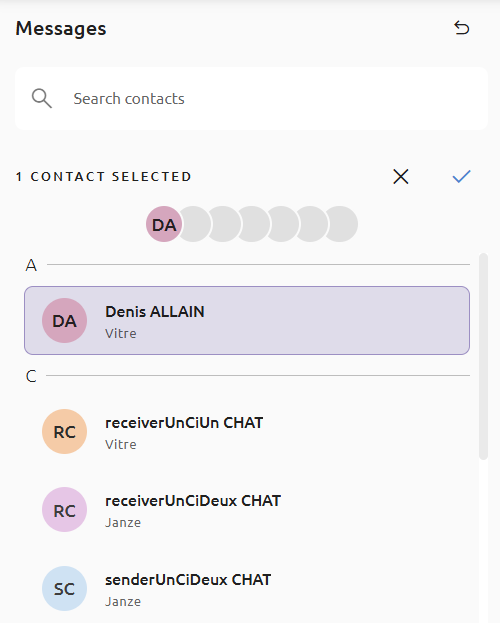
Task: Click the 1 CONTACT SELECTED label
Action: pyautogui.click(x=103, y=176)
